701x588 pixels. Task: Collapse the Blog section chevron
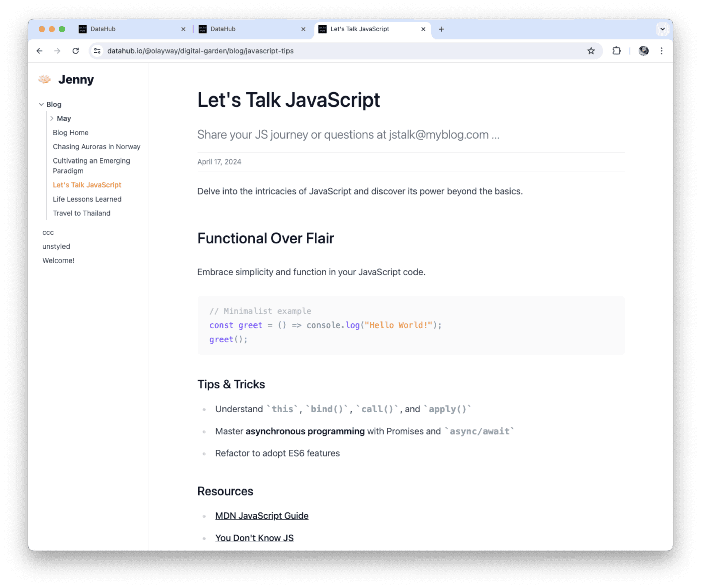point(41,104)
